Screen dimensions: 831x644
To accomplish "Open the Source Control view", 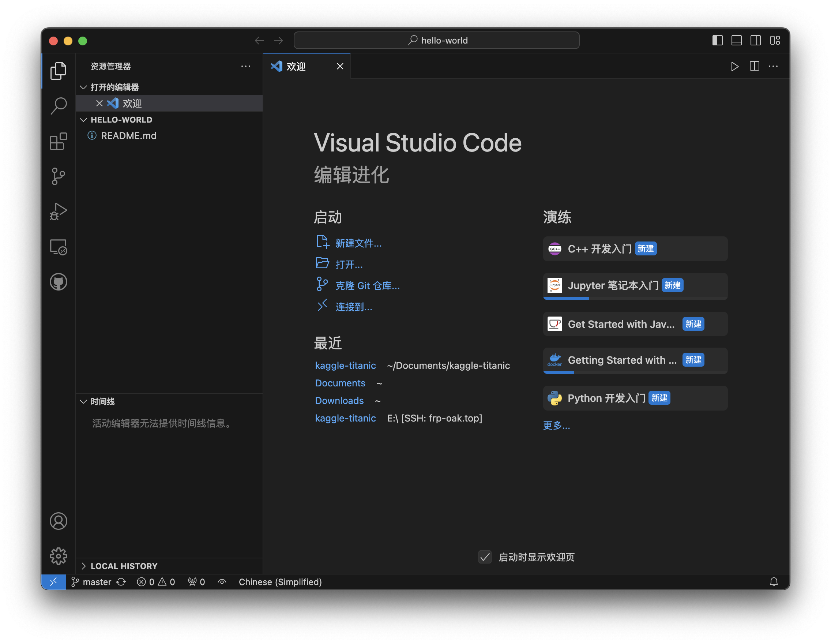I will tap(58, 176).
